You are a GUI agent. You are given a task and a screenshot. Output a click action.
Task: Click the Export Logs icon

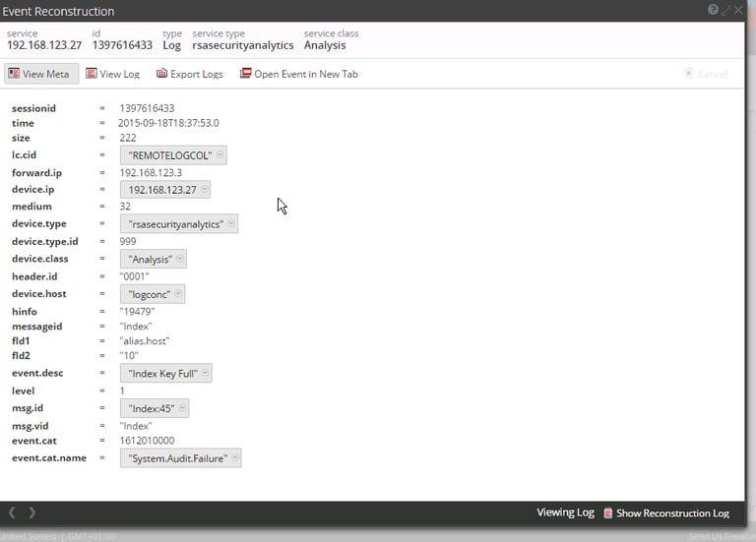point(161,73)
